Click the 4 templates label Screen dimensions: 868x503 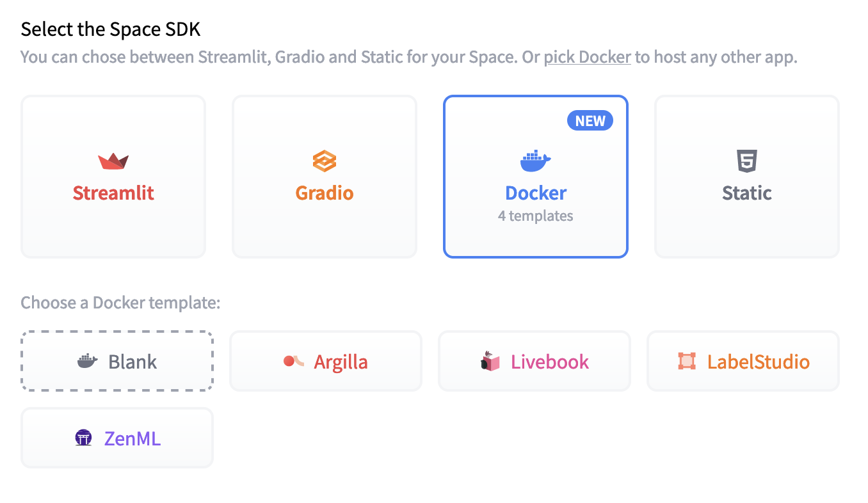click(x=535, y=216)
